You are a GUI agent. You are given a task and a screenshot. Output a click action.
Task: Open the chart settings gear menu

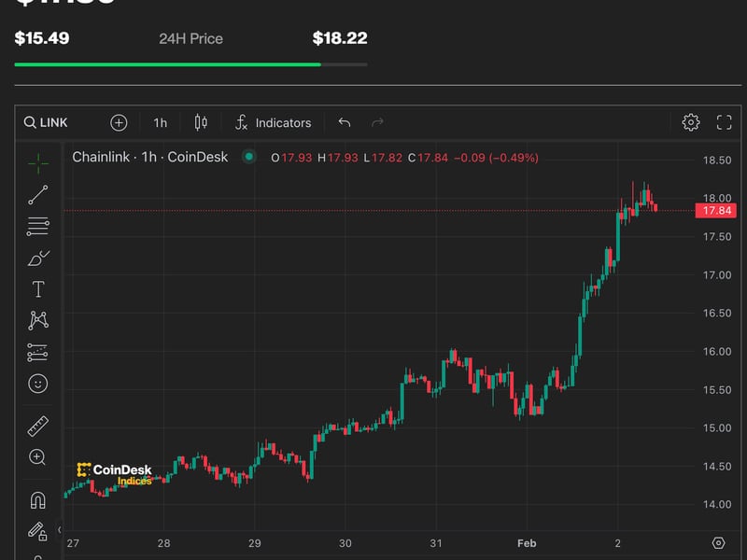(690, 122)
